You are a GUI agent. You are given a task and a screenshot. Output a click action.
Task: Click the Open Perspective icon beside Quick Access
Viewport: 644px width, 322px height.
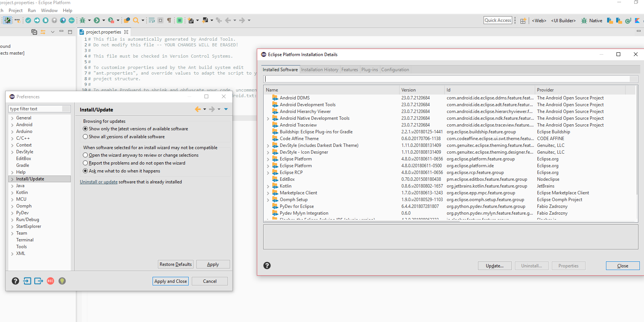[523, 21]
